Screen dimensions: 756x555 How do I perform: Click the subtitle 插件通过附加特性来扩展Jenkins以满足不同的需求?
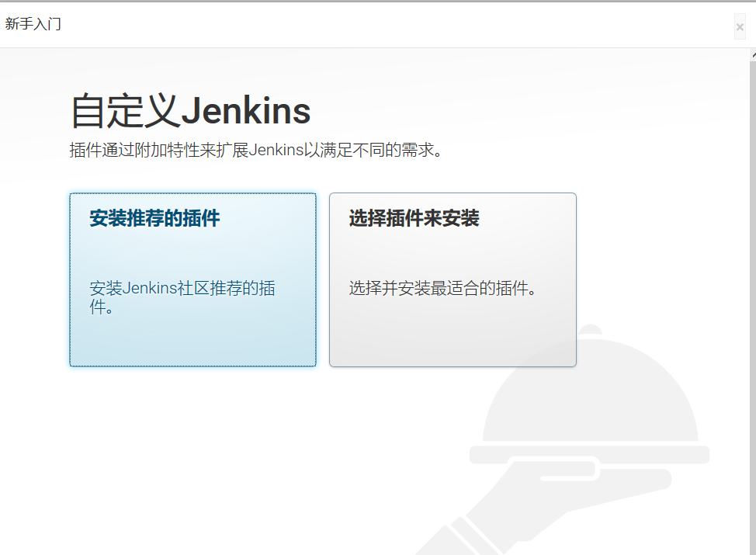coord(256,150)
